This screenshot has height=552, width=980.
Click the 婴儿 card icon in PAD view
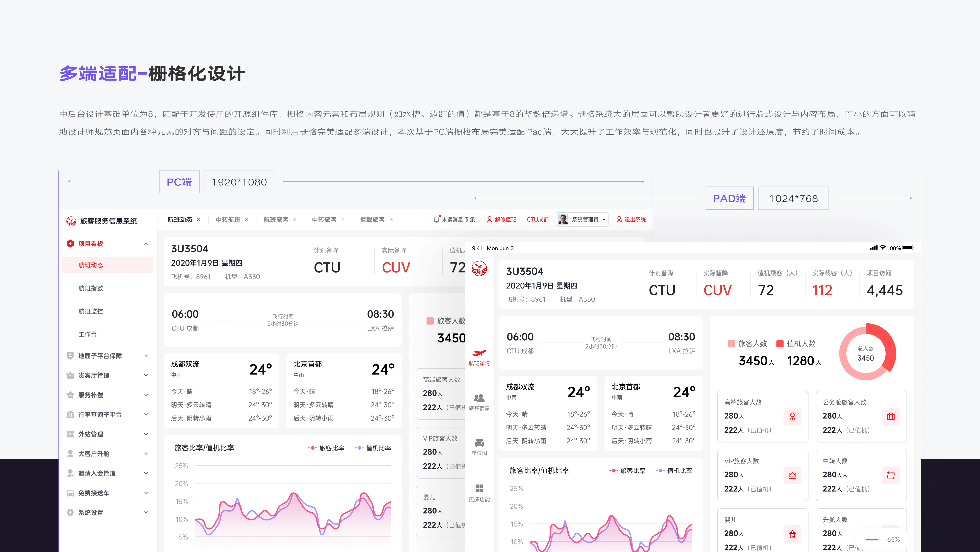792,534
